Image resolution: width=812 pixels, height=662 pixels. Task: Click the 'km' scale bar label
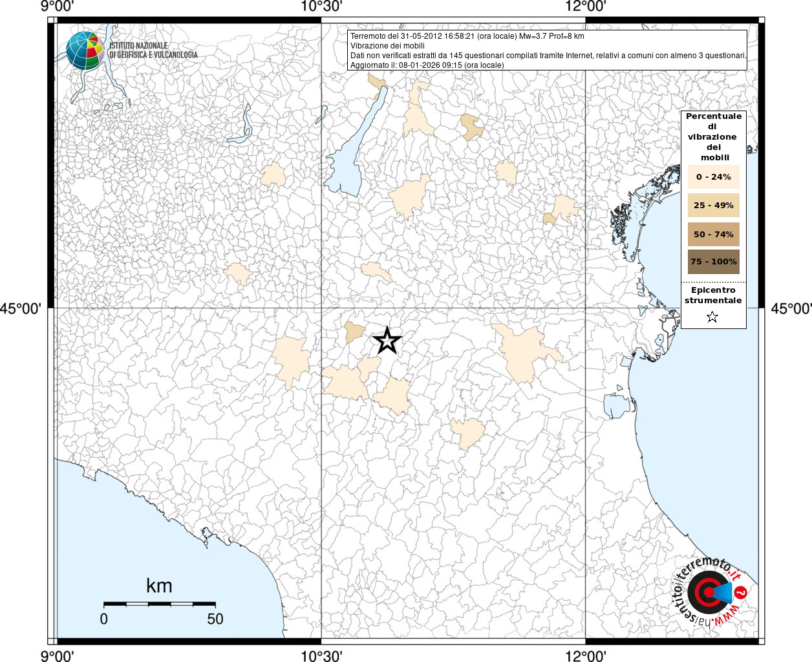click(x=159, y=586)
